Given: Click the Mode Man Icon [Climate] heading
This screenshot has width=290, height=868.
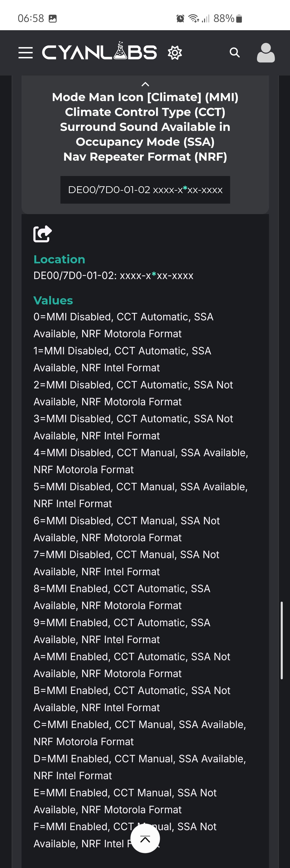Looking at the screenshot, I should tap(145, 97).
